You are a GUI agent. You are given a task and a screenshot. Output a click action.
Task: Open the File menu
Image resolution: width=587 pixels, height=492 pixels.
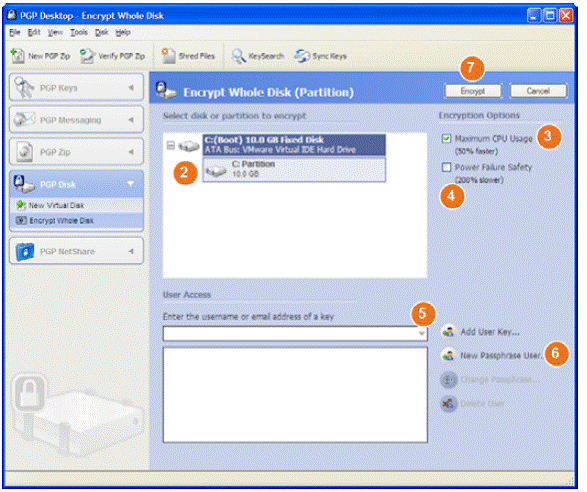[15, 33]
